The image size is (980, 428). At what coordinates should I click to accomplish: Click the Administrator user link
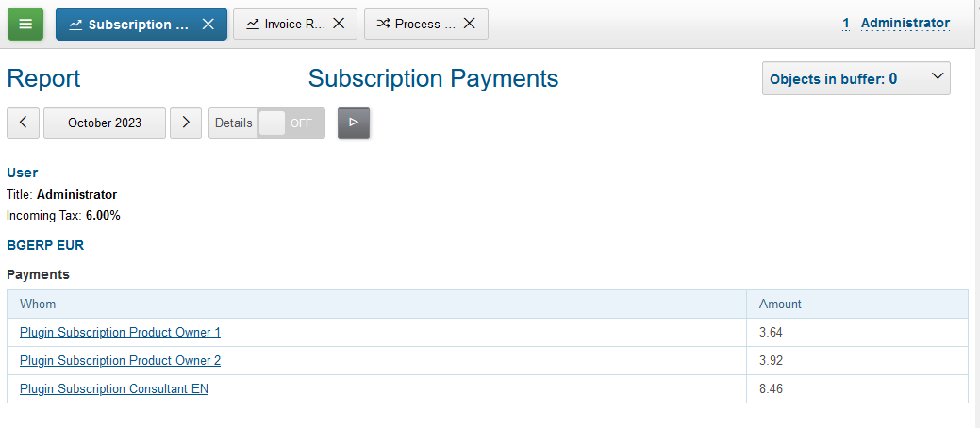905,24
